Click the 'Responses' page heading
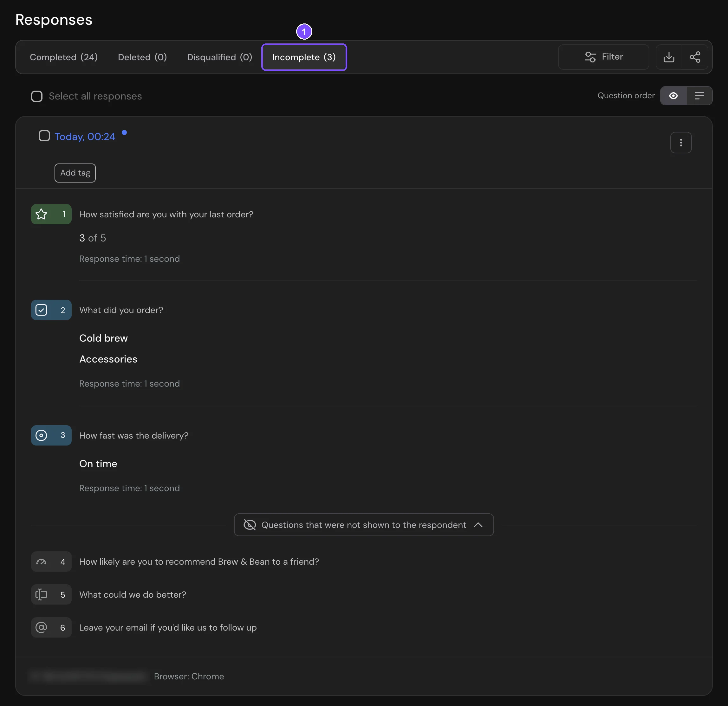 [x=54, y=20]
